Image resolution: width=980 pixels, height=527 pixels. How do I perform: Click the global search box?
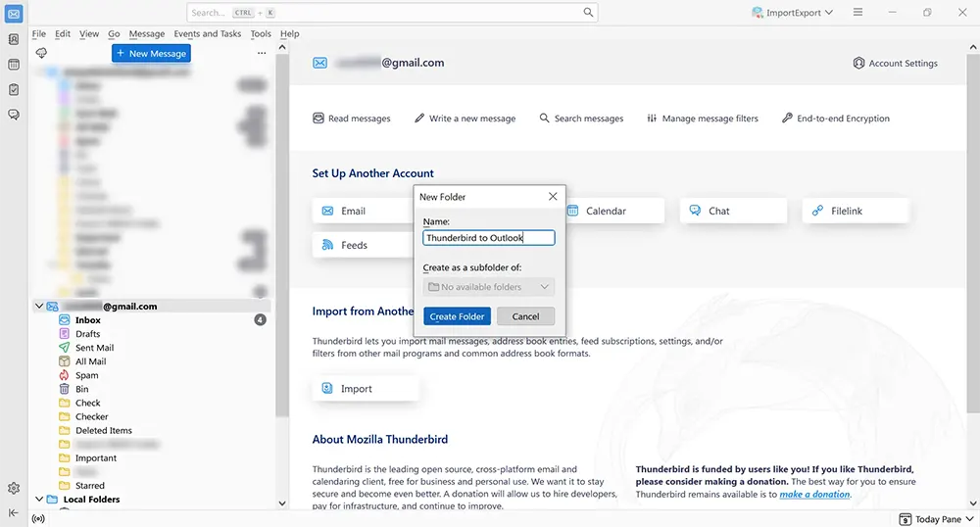(392, 13)
